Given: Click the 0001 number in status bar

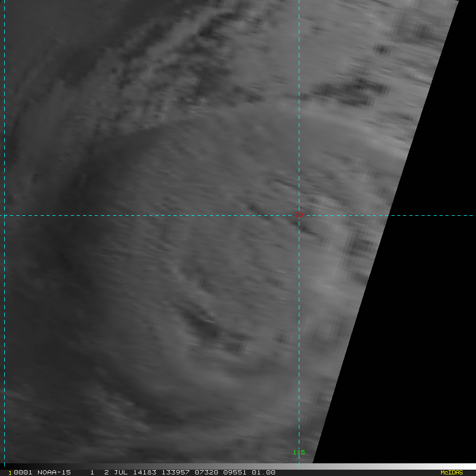Looking at the screenshot, I should pos(22,472).
